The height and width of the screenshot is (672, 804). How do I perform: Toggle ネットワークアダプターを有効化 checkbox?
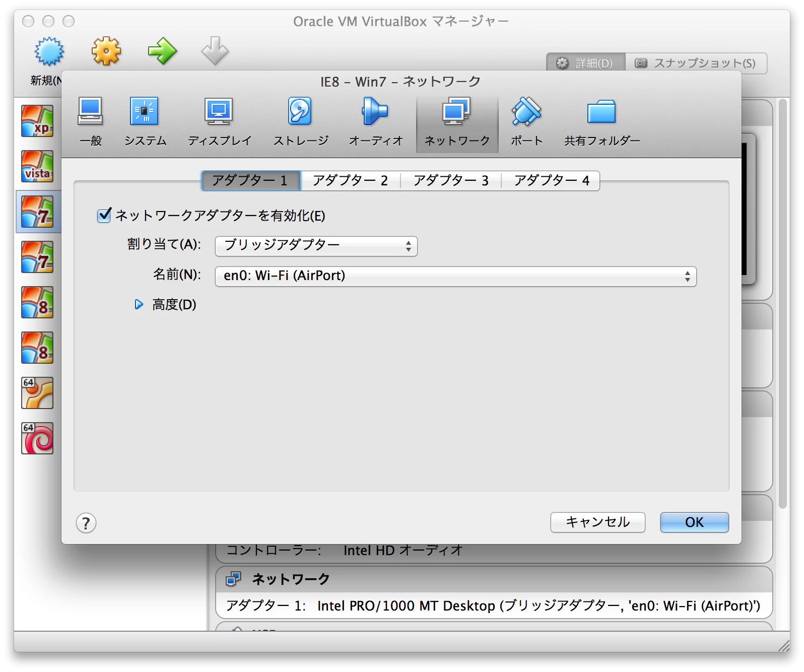tap(104, 216)
